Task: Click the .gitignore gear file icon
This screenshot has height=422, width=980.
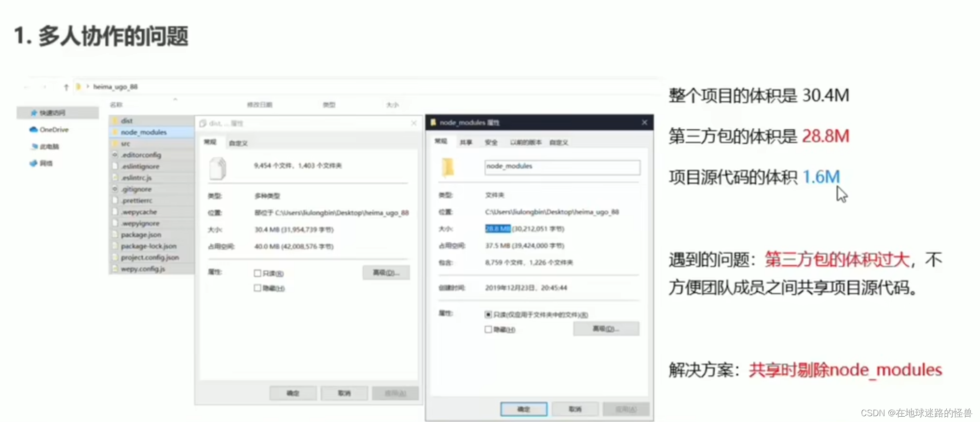Action: coord(115,189)
